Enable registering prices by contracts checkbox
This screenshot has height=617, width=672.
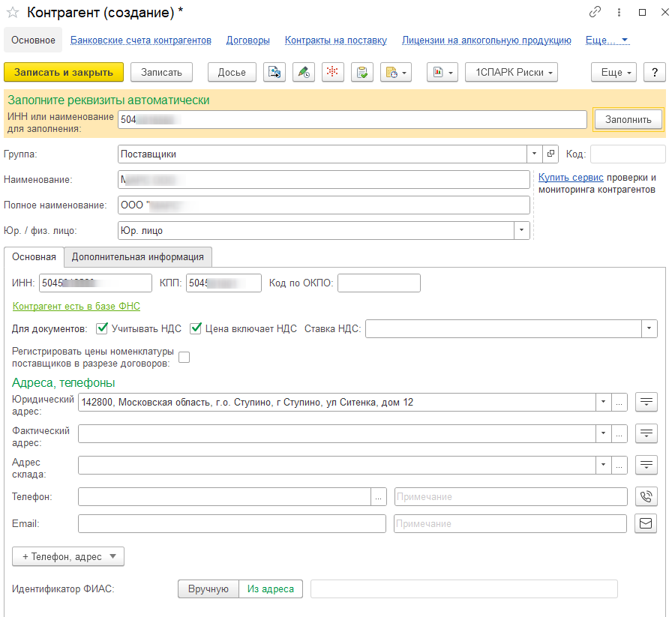[184, 358]
